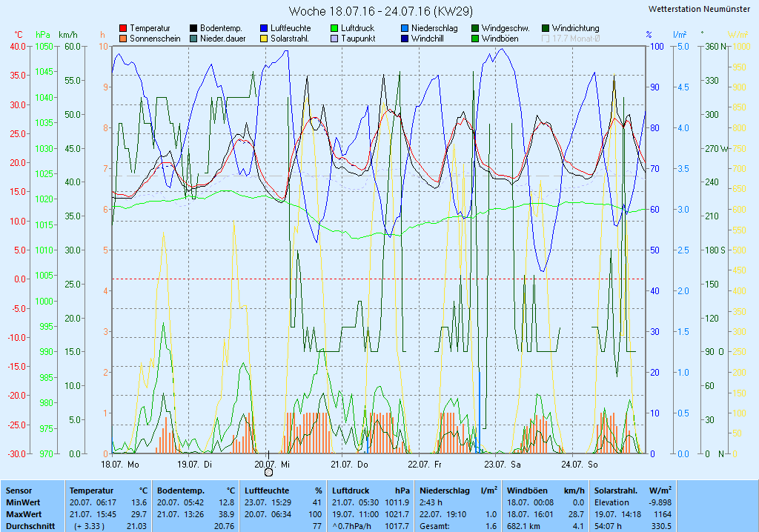The height and width of the screenshot is (532, 759).
Task: Click the 24.07. So date label
Action: pyautogui.click(x=580, y=465)
